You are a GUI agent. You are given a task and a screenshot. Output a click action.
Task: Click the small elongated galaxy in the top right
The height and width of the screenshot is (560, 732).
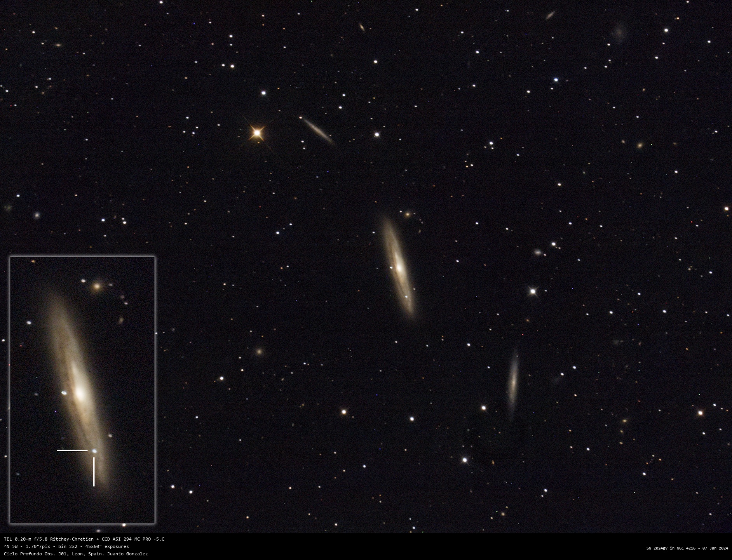(x=550, y=15)
